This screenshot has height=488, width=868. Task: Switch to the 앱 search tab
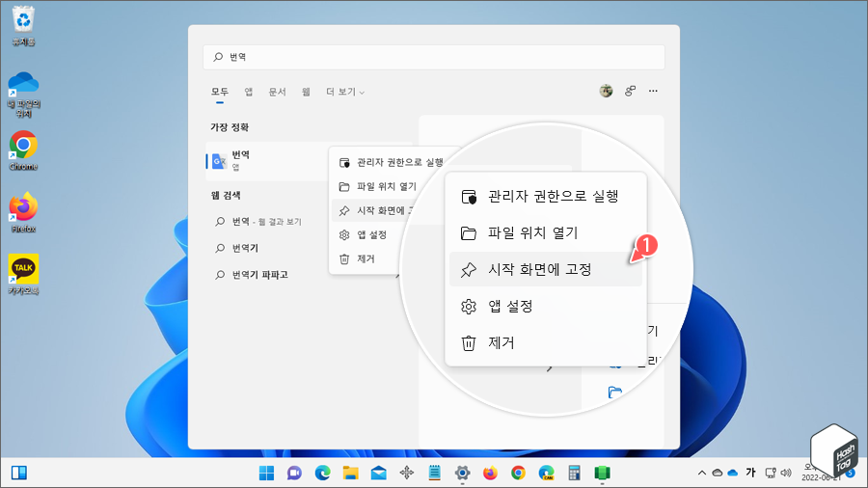(x=249, y=92)
